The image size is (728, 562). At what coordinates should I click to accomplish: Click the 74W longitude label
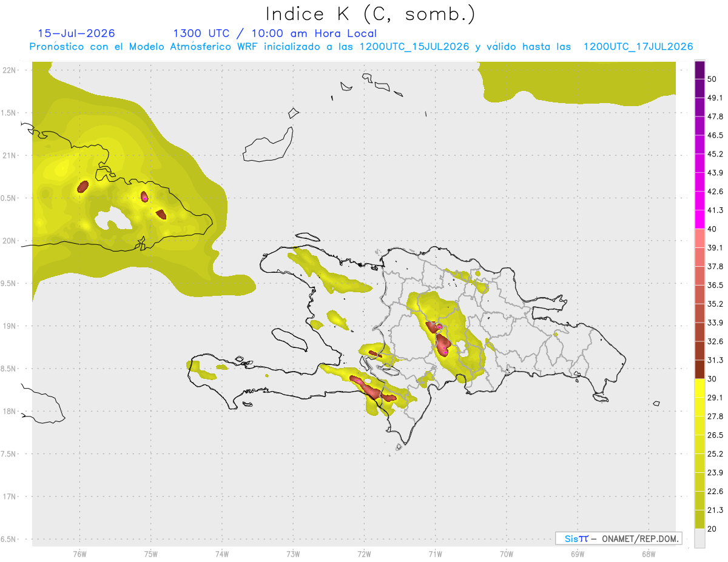(221, 554)
